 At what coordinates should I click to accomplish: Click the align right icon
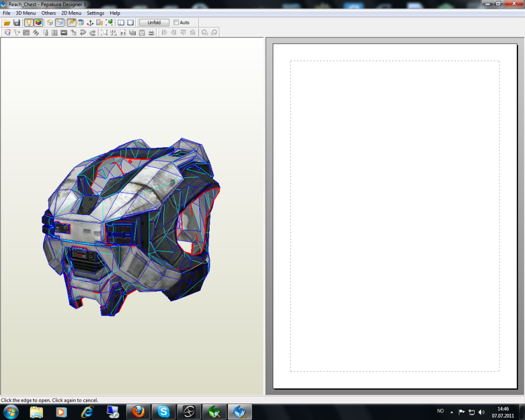tap(173, 32)
